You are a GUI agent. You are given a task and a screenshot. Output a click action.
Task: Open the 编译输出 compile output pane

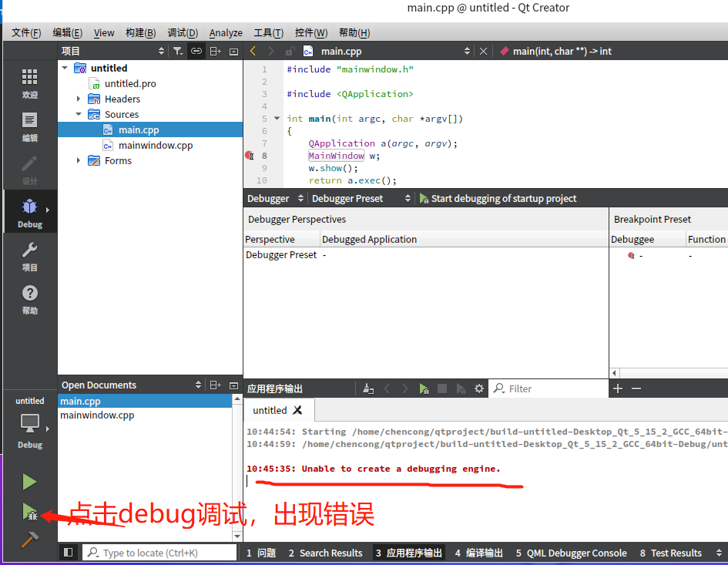[478, 553]
